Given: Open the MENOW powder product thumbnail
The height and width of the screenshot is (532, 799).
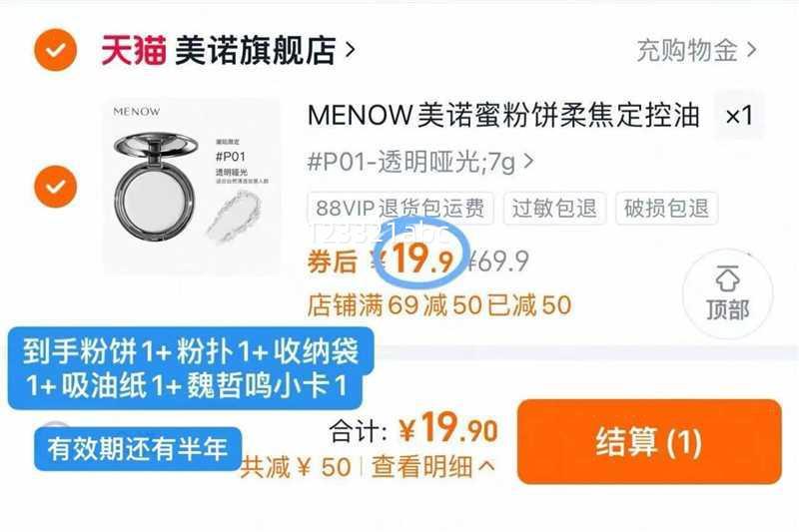Looking at the screenshot, I should coord(192,186).
